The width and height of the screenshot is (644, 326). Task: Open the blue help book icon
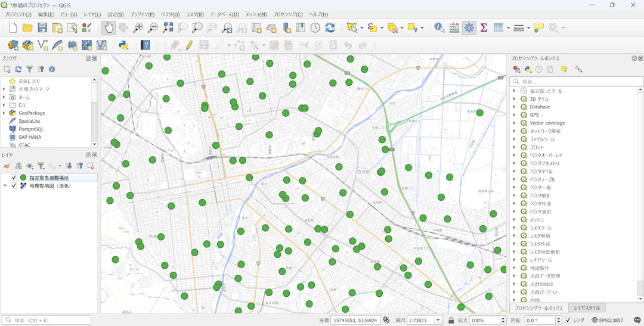point(145,45)
